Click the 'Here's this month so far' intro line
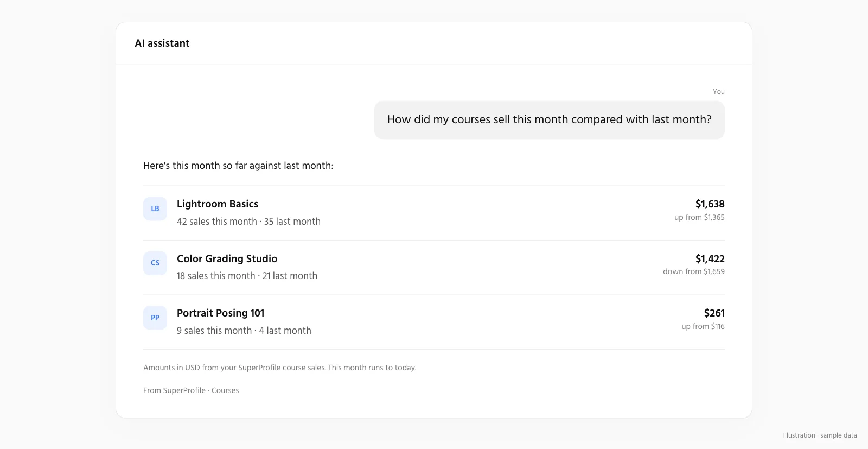The image size is (868, 449). tap(238, 166)
